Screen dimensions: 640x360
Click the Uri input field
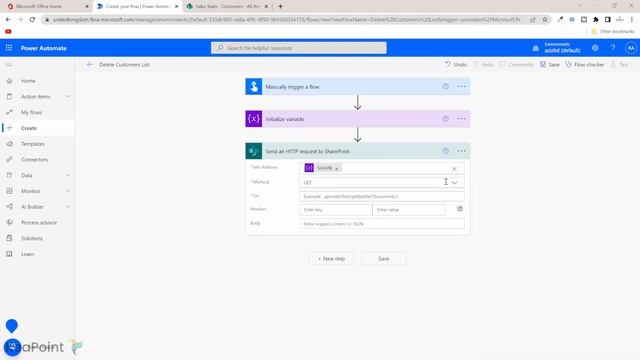381,196
